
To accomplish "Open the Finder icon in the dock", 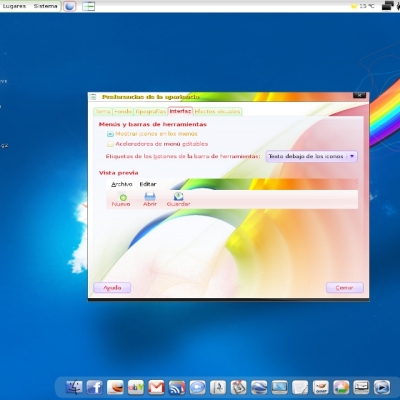I will 74,387.
